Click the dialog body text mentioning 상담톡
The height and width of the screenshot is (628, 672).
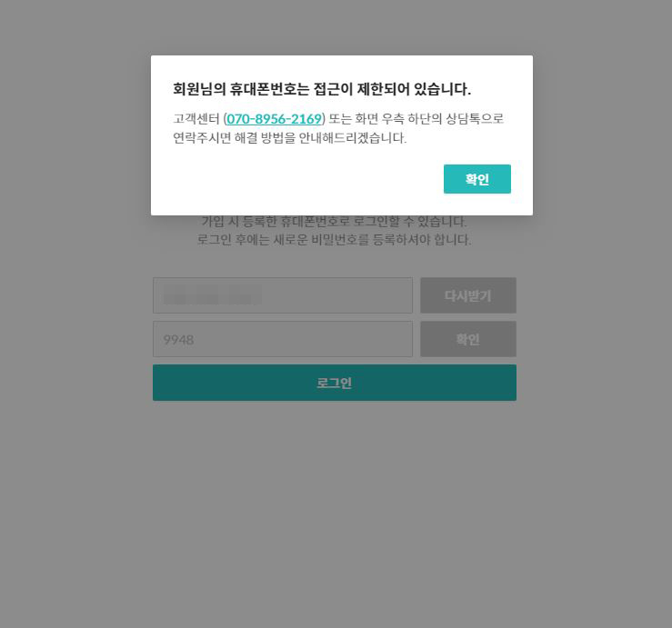tap(338, 128)
